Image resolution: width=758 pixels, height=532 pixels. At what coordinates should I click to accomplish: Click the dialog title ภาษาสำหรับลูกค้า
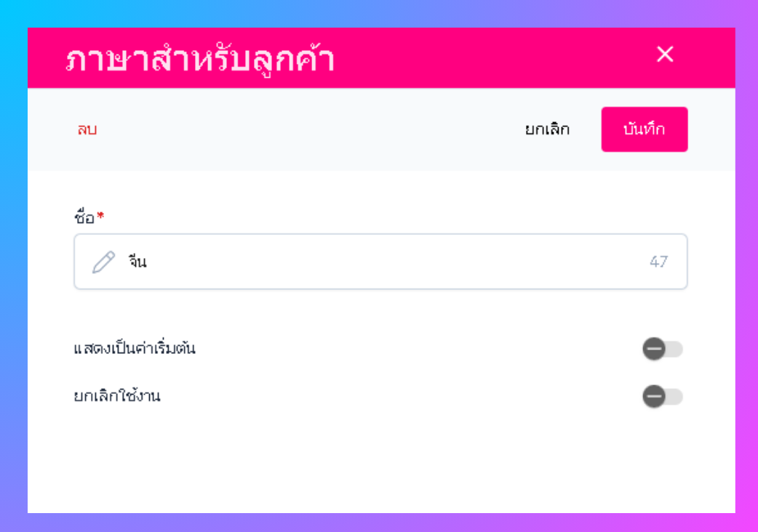(x=199, y=60)
